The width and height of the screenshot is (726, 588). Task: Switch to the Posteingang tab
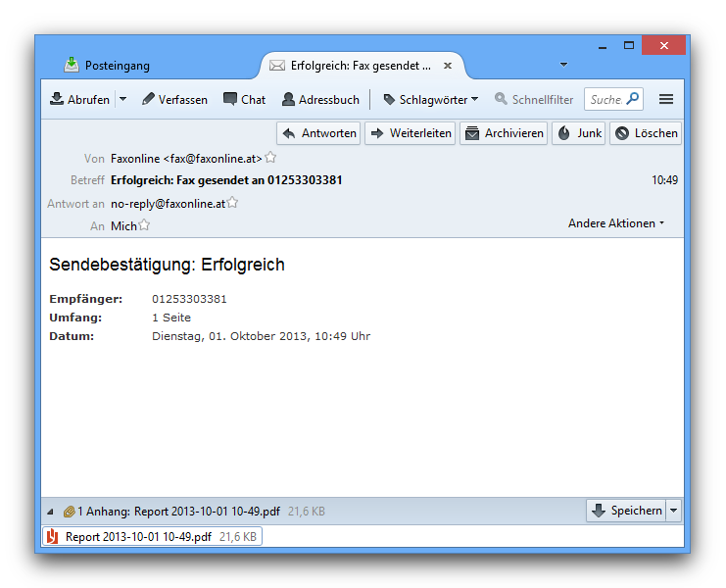117,66
